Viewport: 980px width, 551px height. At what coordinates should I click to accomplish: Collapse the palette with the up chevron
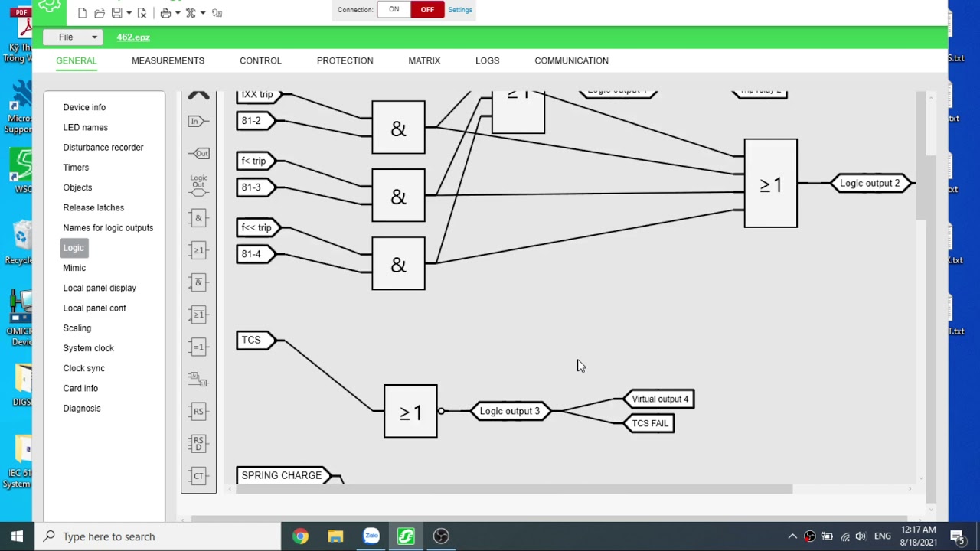point(198,95)
